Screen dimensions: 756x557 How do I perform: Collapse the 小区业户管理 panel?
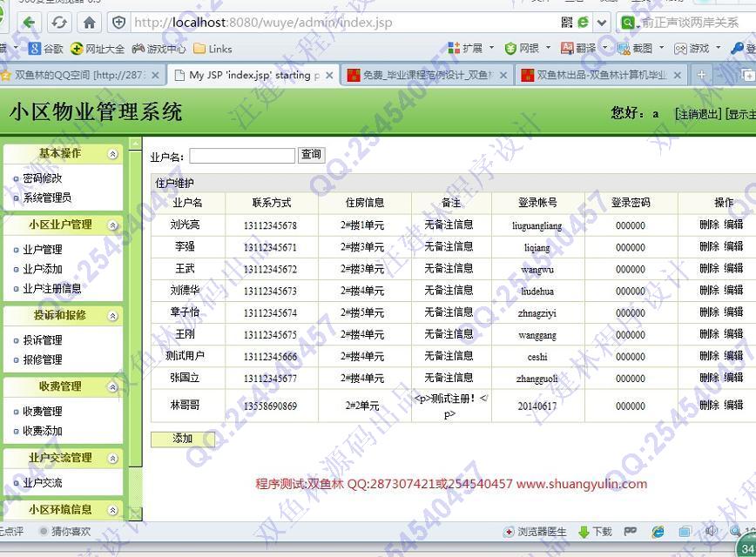(x=113, y=225)
